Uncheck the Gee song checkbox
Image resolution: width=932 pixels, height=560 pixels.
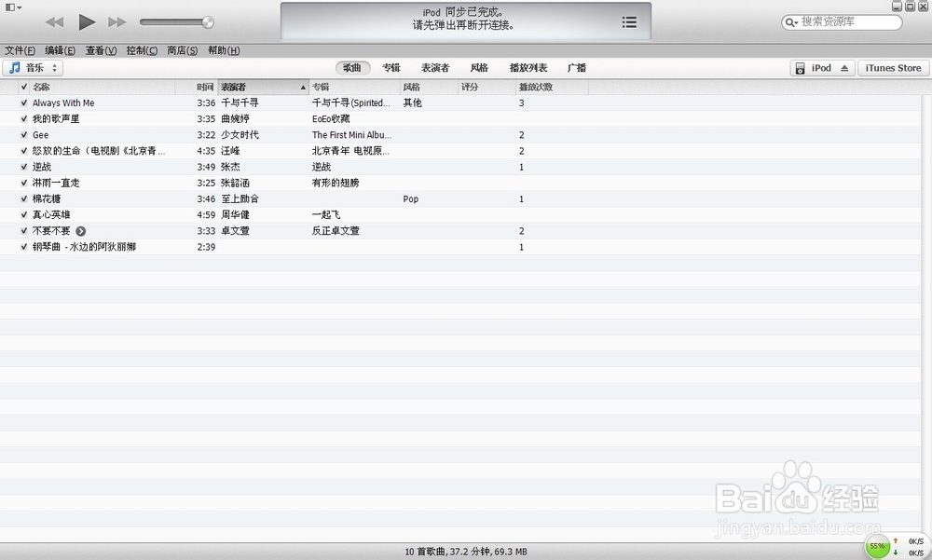click(x=24, y=135)
